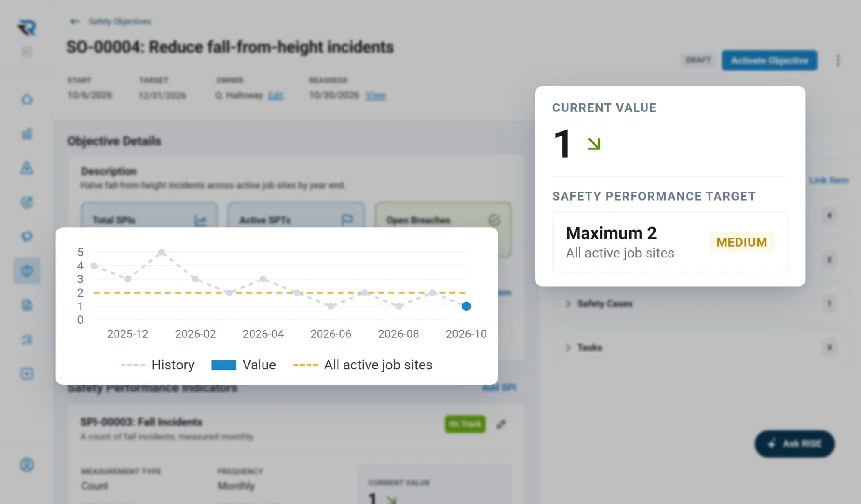Click the RISE logo in the sidebar
The height and width of the screenshot is (504, 861).
tap(27, 28)
